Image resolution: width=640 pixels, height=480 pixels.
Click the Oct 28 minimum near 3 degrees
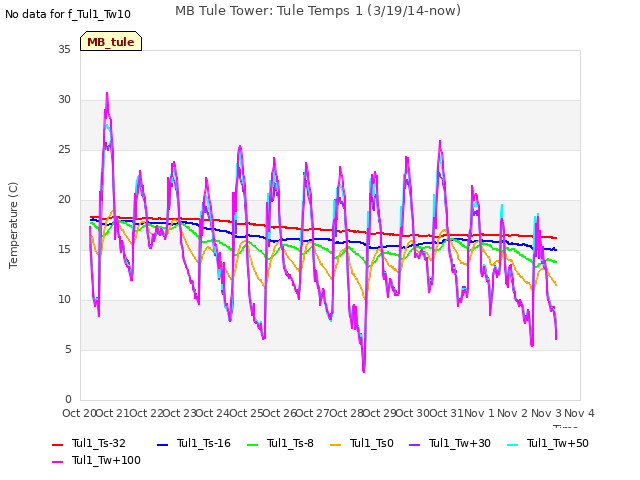pyautogui.click(x=364, y=371)
